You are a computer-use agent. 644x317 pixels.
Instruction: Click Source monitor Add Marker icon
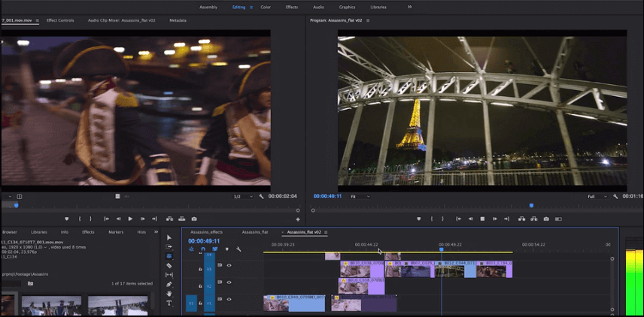click(67, 219)
